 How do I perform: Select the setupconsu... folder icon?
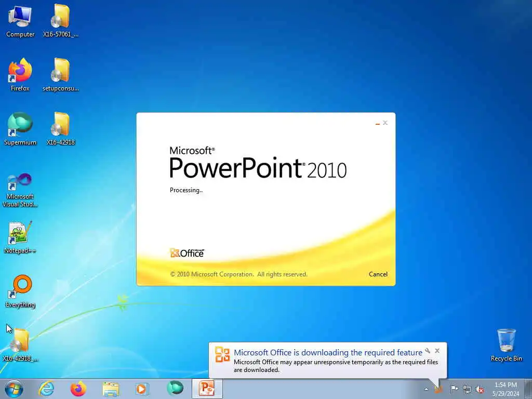(61, 75)
